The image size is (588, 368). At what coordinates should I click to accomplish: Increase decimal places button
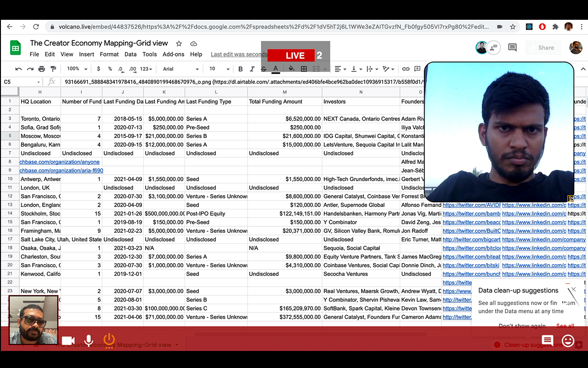click(x=132, y=69)
